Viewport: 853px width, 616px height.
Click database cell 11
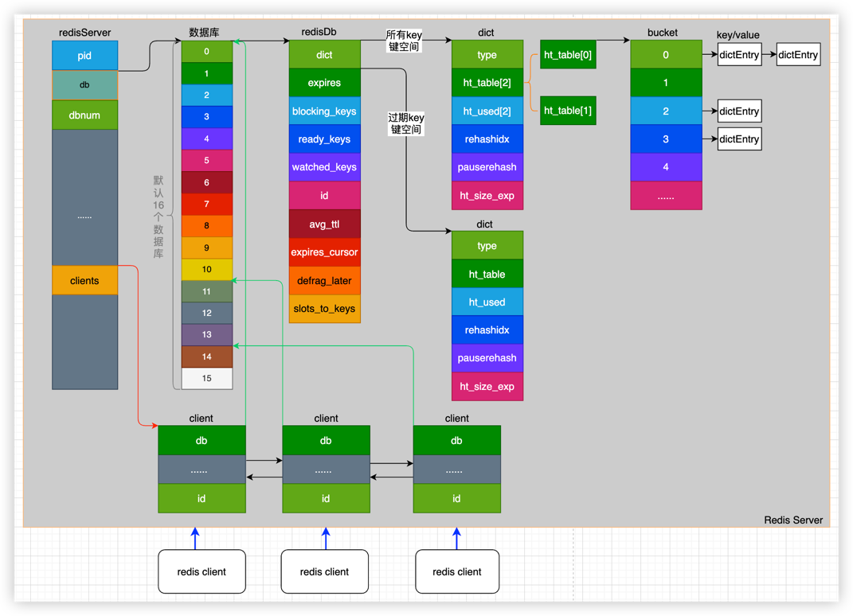[207, 290]
